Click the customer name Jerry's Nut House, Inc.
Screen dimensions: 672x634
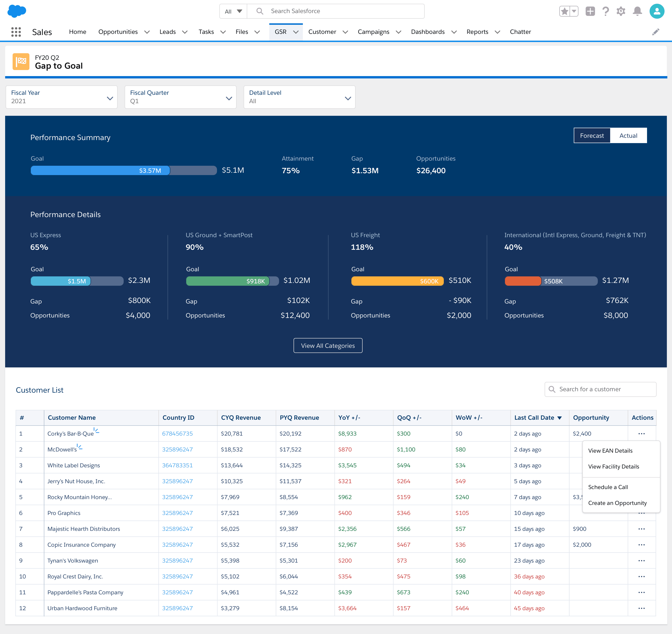pyautogui.click(x=76, y=481)
